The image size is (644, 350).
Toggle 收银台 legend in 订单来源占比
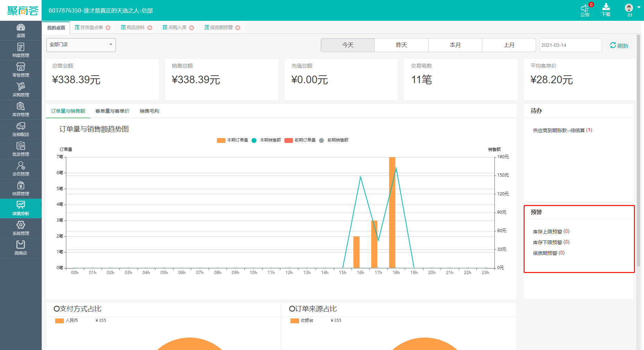click(x=302, y=321)
